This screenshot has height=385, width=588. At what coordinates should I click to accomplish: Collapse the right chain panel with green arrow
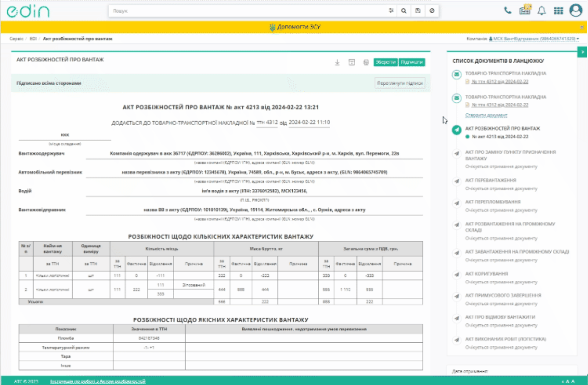tap(583, 53)
